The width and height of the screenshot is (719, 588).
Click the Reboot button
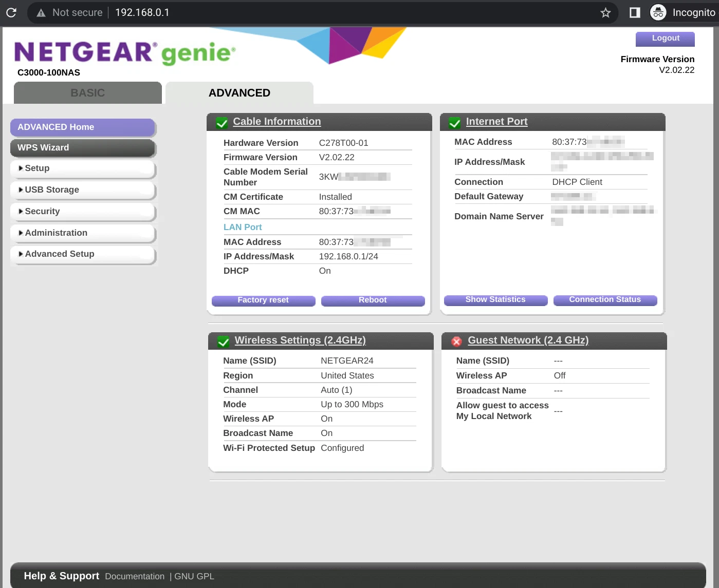coord(373,300)
